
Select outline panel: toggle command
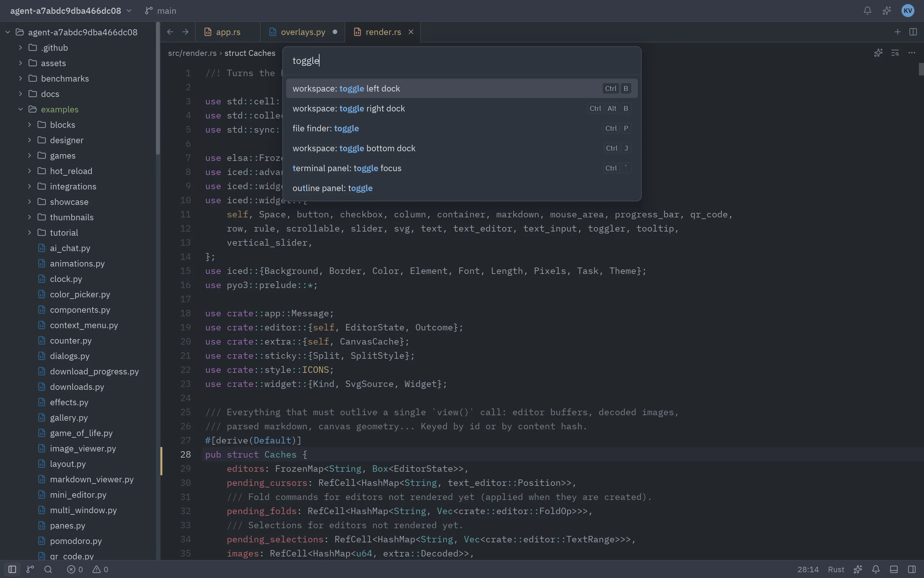coord(462,188)
